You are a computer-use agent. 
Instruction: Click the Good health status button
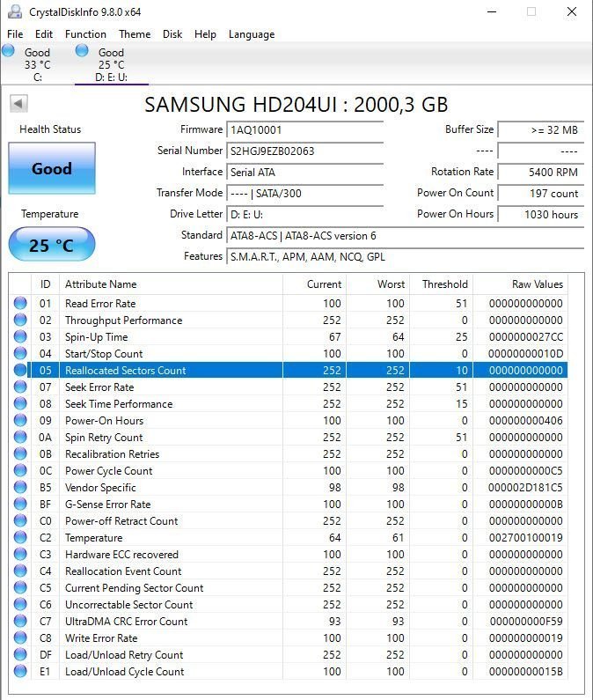click(x=52, y=168)
